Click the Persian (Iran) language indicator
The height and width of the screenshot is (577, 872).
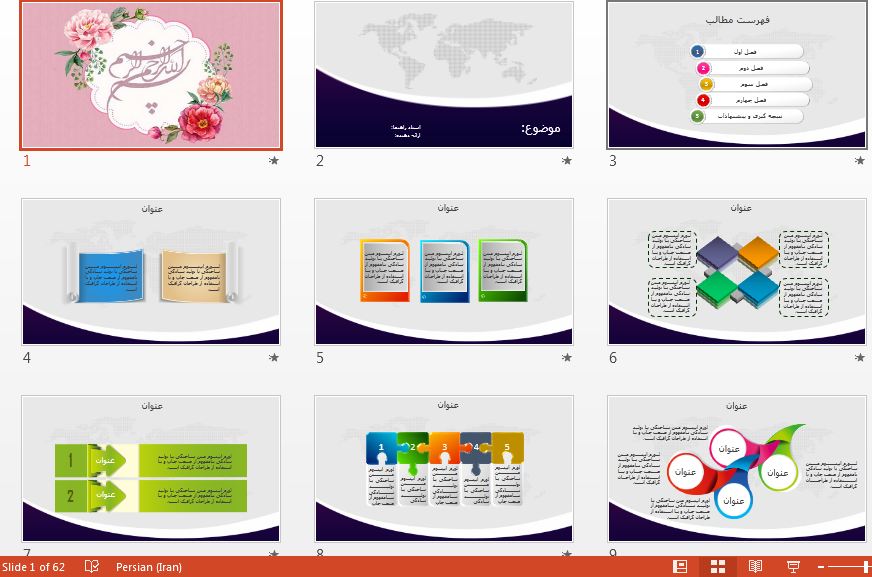(x=149, y=567)
